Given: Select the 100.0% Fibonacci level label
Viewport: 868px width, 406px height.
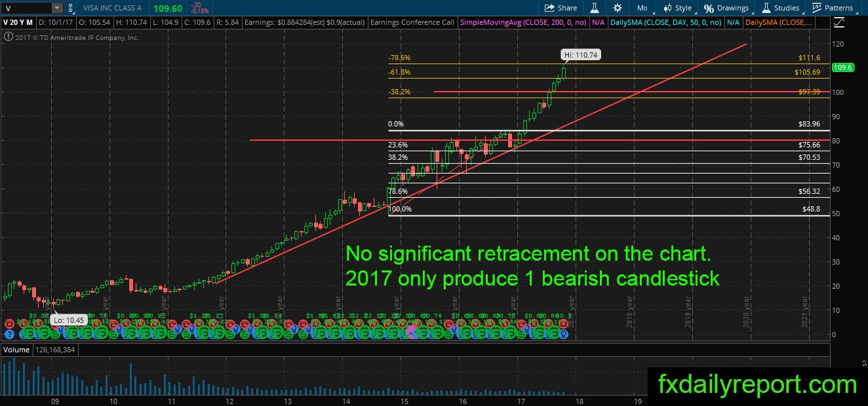Looking at the screenshot, I should click(400, 210).
